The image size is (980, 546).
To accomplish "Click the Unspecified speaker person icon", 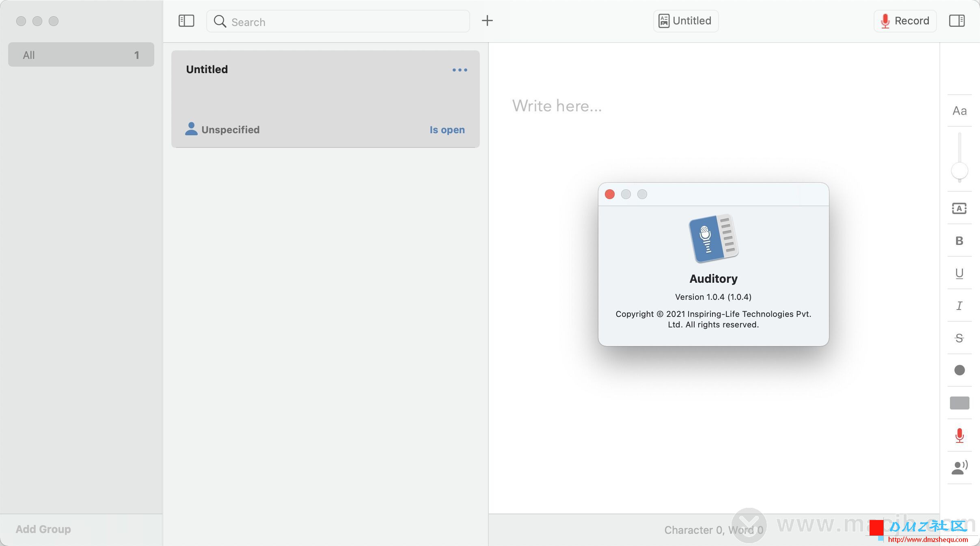I will (x=191, y=129).
